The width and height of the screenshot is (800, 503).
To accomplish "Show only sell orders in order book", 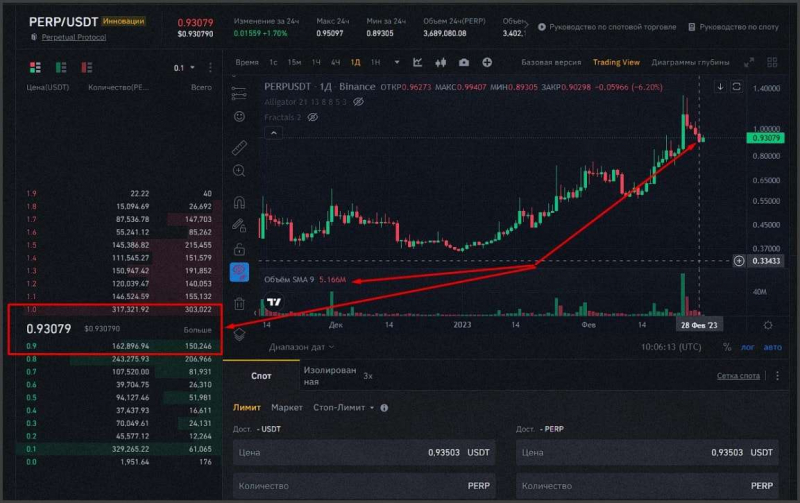I will pos(87,67).
